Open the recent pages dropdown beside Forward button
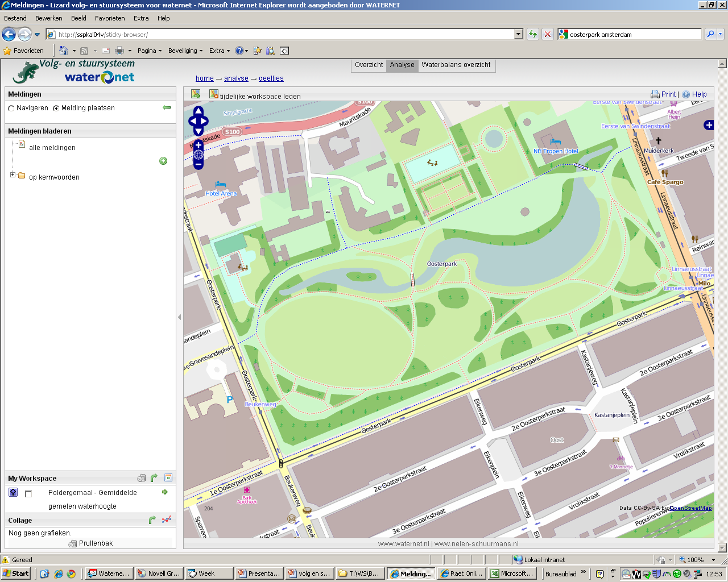Screen dimensions: 728x582 (x=38, y=35)
